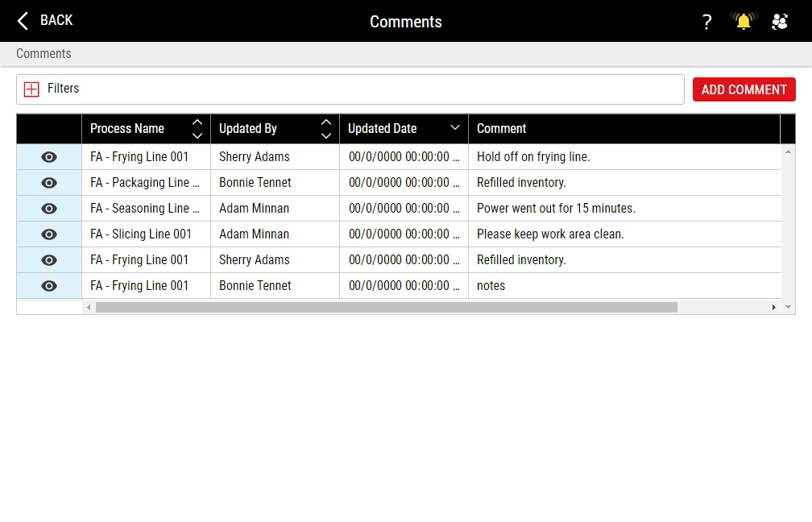Click inside the Filters search field

click(x=322, y=89)
